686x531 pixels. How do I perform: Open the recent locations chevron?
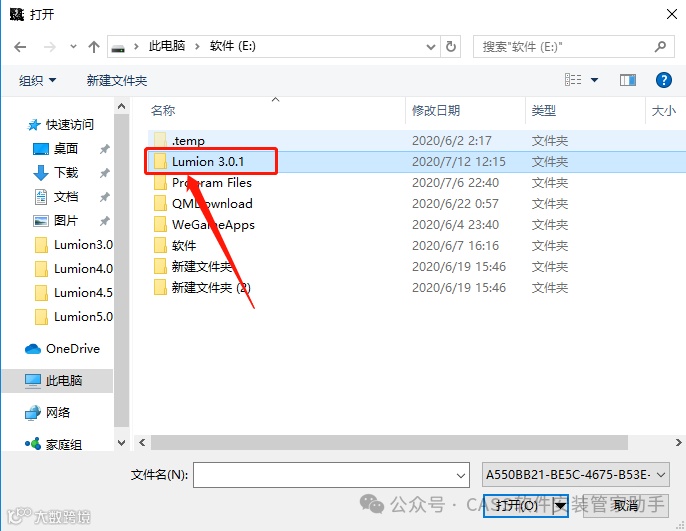[73, 46]
